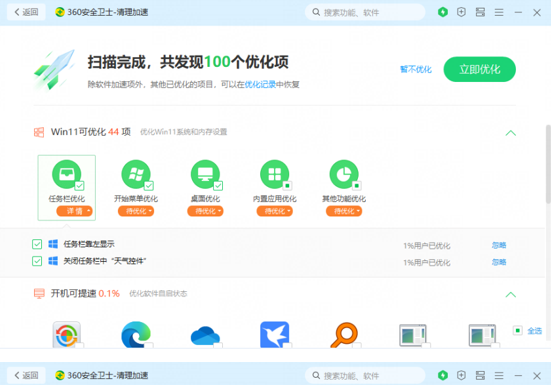The image size is (551, 385).
Task: Select the 开始菜单优化 Windows-flag icon
Action: tap(136, 174)
